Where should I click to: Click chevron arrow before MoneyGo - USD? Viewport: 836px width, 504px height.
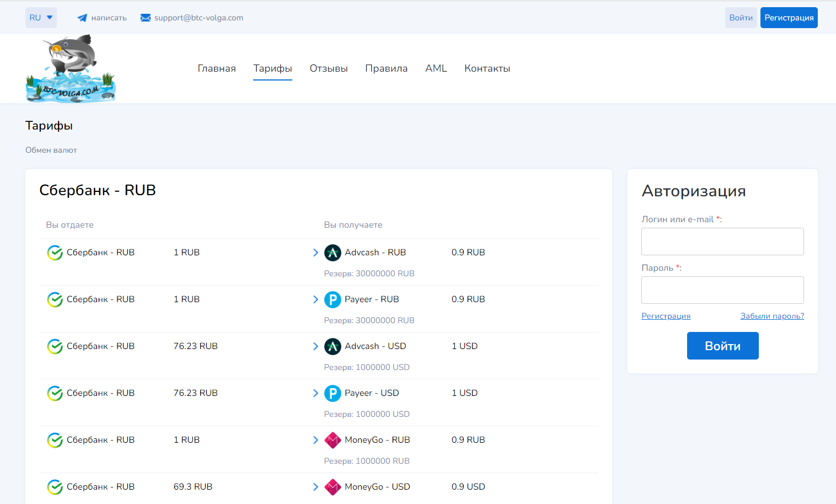[x=315, y=487]
